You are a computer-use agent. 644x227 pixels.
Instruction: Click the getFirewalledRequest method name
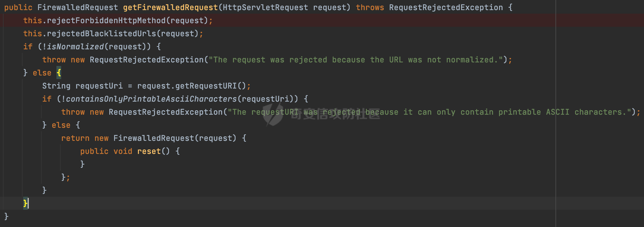pyautogui.click(x=171, y=7)
